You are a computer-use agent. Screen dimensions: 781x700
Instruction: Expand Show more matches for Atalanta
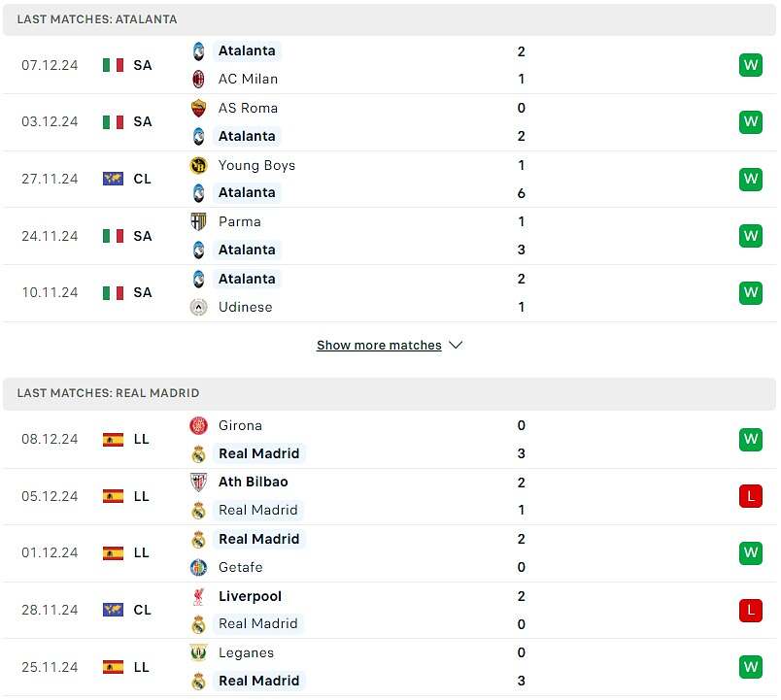point(379,346)
